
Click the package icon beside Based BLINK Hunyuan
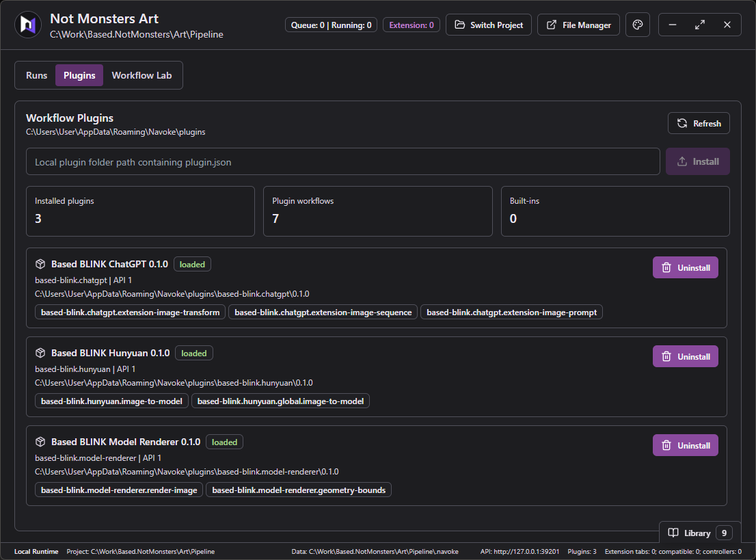(x=40, y=353)
